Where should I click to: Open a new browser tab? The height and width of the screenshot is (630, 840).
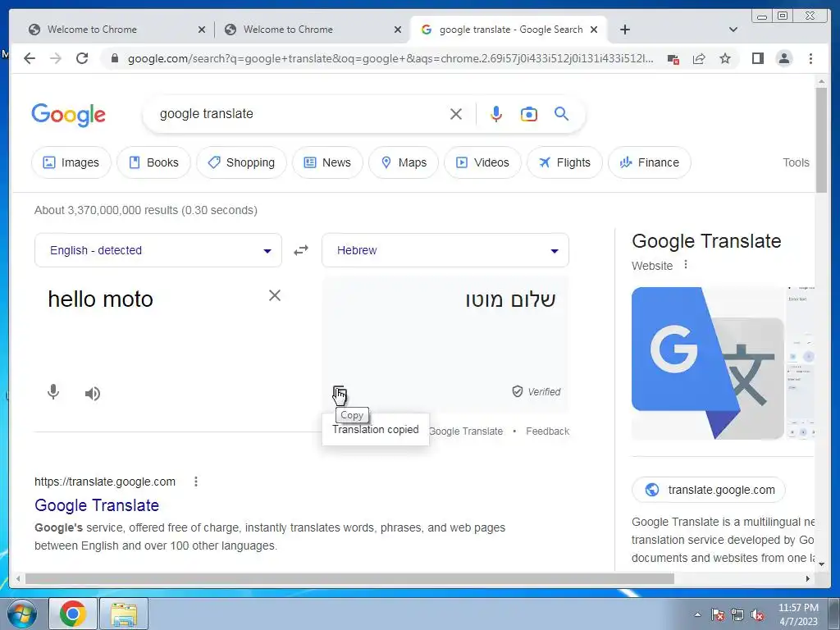coord(624,30)
